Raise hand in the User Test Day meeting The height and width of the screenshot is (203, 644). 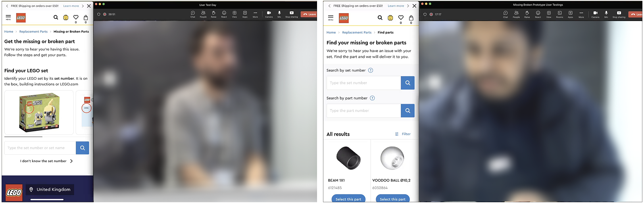(x=213, y=14)
